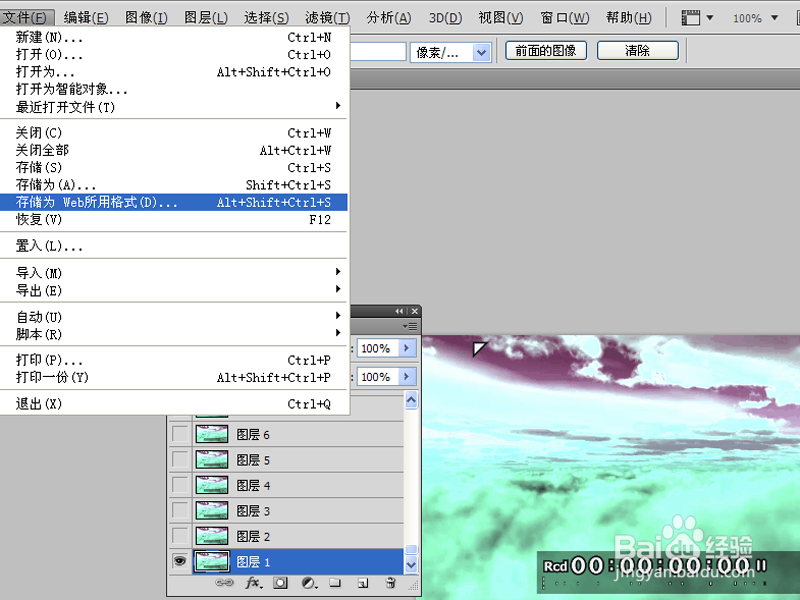Open screen mode dropdown arrow
This screenshot has width=800, height=600.
(x=709, y=18)
